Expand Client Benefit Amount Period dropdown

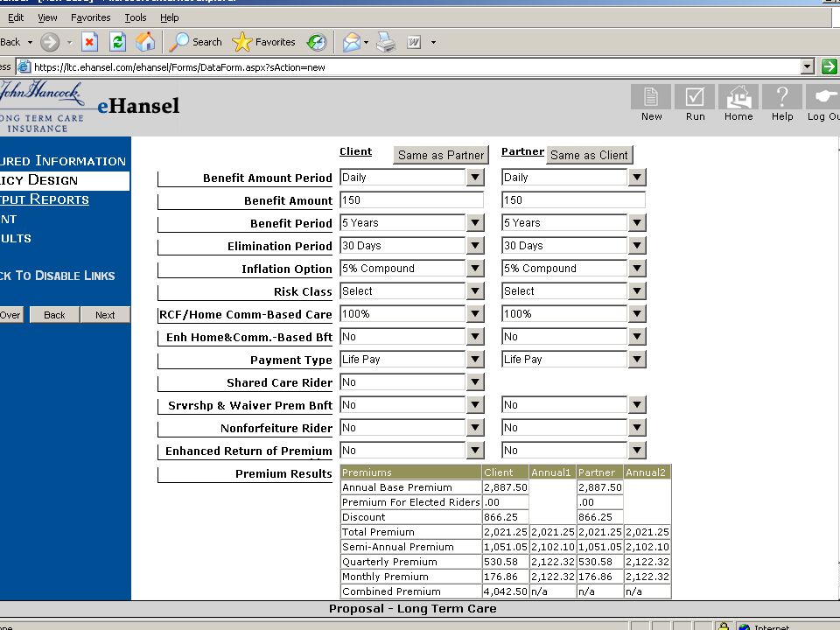[475, 178]
